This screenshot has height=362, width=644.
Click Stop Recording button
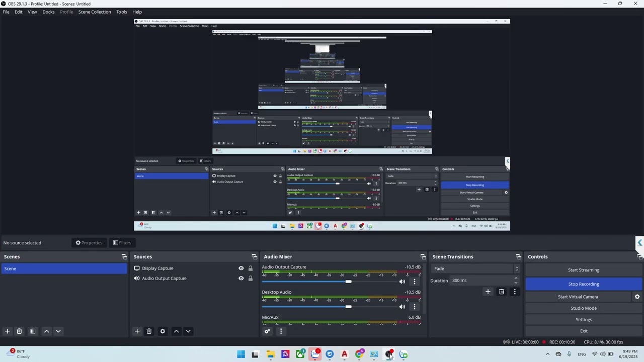coord(584,284)
